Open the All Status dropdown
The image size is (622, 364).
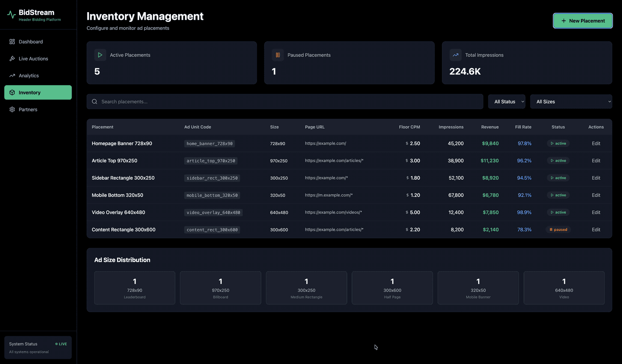click(x=506, y=101)
